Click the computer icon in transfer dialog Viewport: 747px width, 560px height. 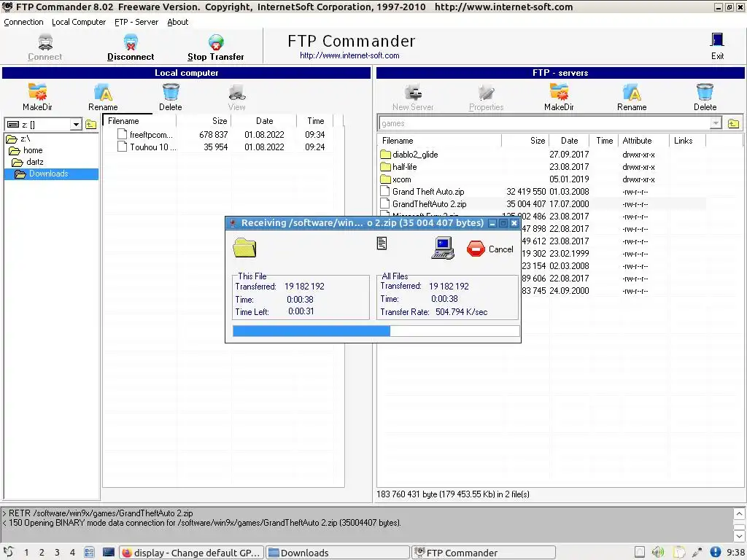tap(443, 248)
